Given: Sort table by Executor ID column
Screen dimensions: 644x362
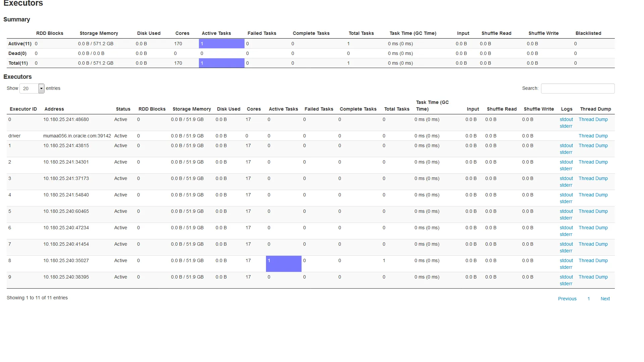Looking at the screenshot, I should (x=23, y=109).
